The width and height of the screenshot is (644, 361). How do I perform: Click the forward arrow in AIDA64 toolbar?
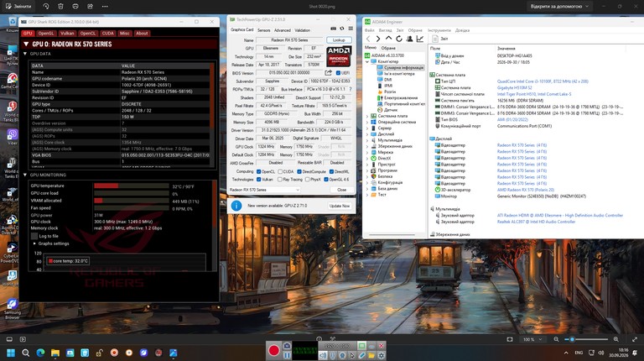(378, 39)
